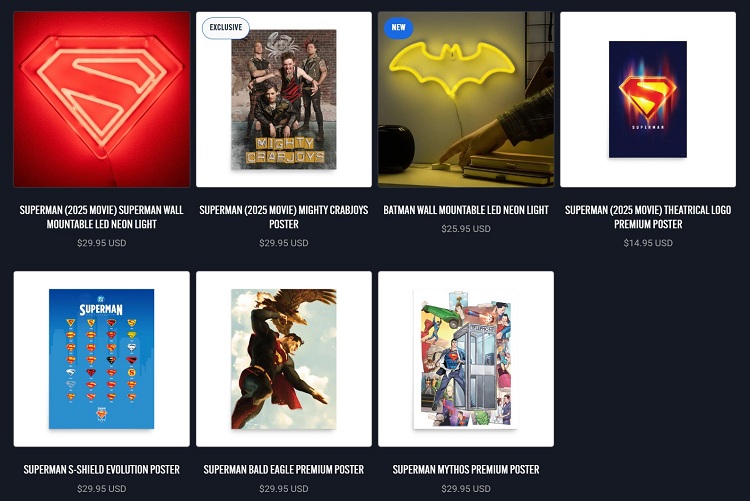Click the NEW badge on Batman light
The image size is (750, 501).
click(398, 28)
